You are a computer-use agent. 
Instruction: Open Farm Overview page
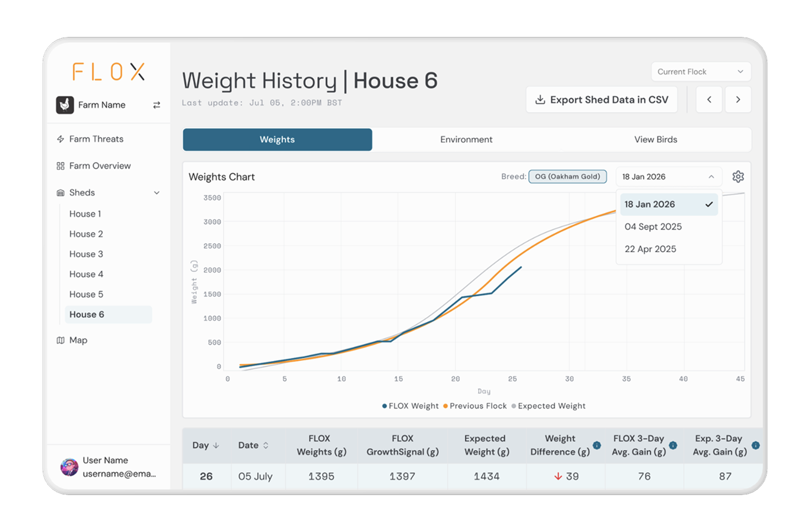click(x=100, y=166)
